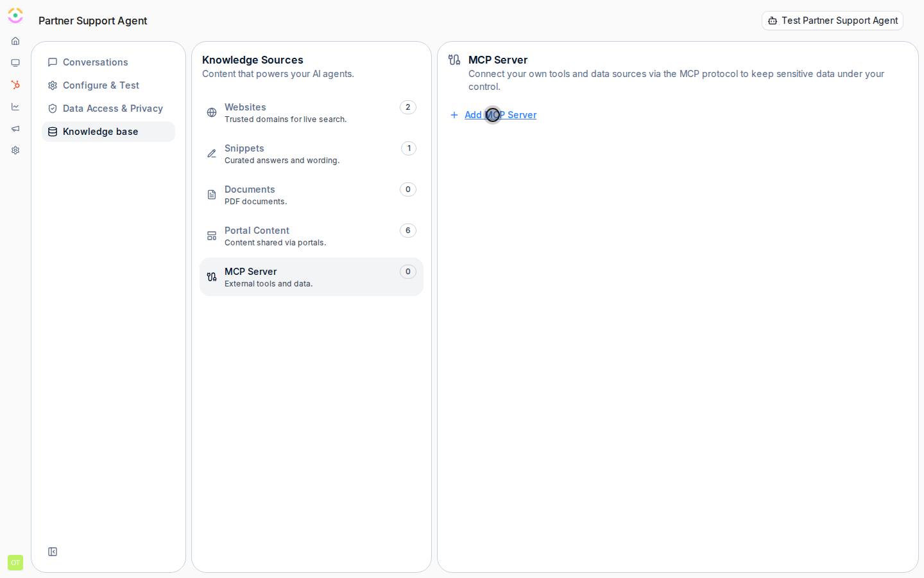Open the settings gear icon in the left rail
The width and height of the screenshot is (924, 578).
coord(15,150)
